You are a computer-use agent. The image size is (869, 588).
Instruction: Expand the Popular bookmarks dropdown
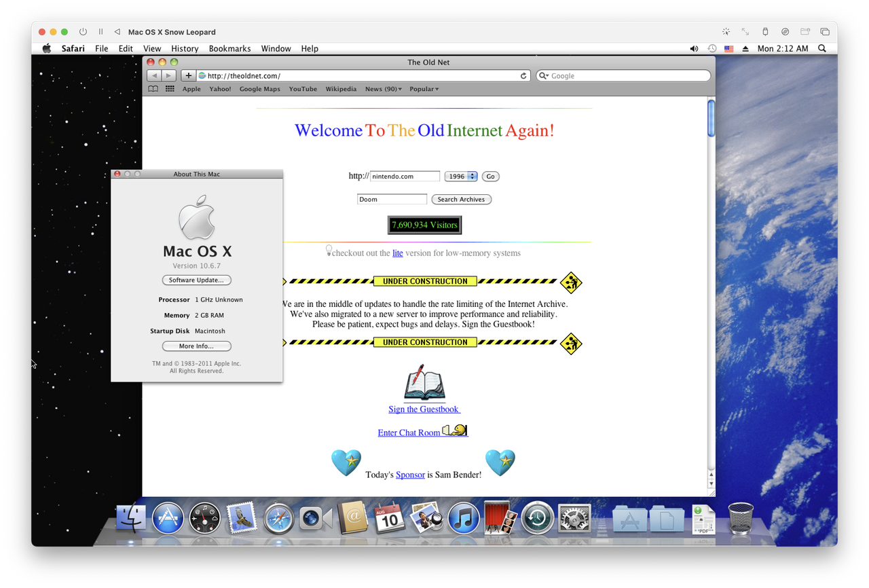tap(424, 89)
